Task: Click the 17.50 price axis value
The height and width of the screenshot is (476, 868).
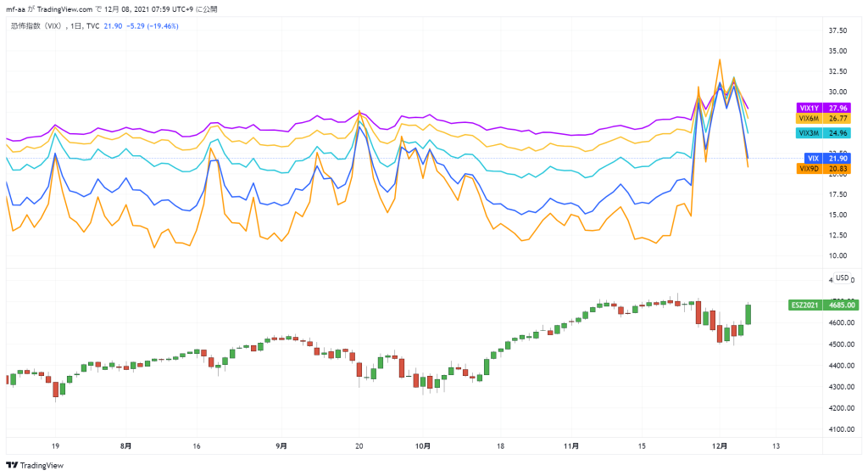Action: point(837,194)
